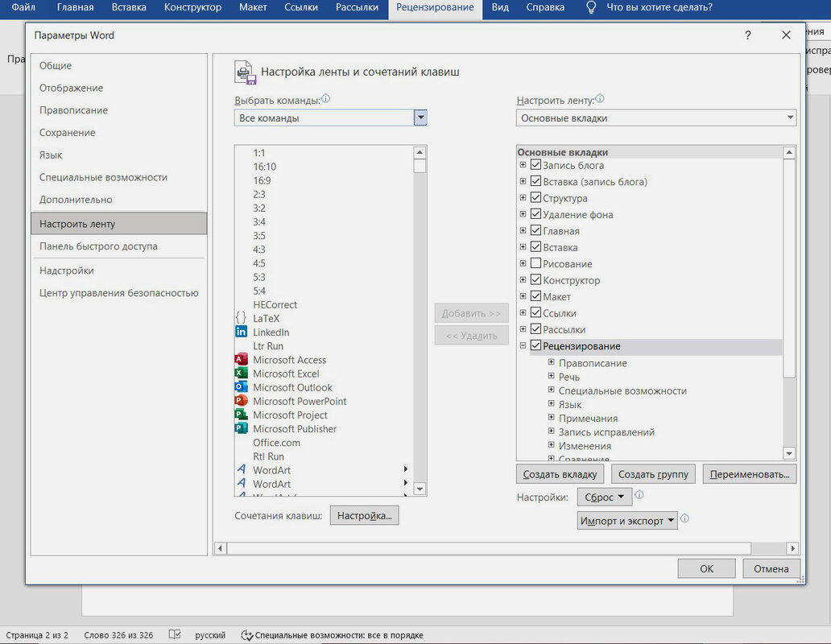
Task: Open the Импорт и экспорт dropdown
Action: tap(627, 521)
